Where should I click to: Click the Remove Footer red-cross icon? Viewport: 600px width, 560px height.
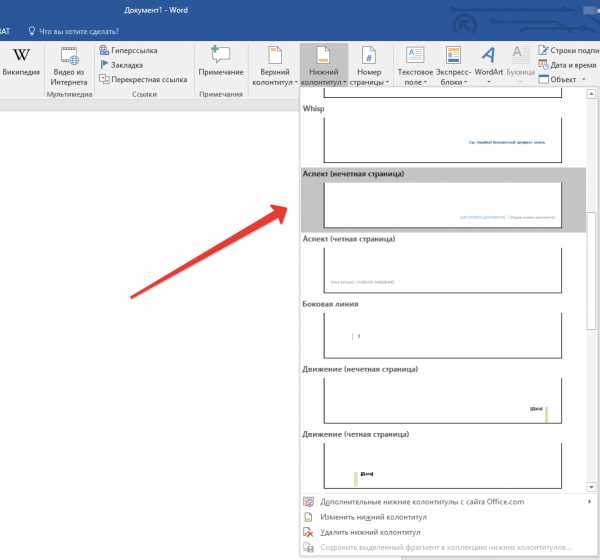point(308,532)
